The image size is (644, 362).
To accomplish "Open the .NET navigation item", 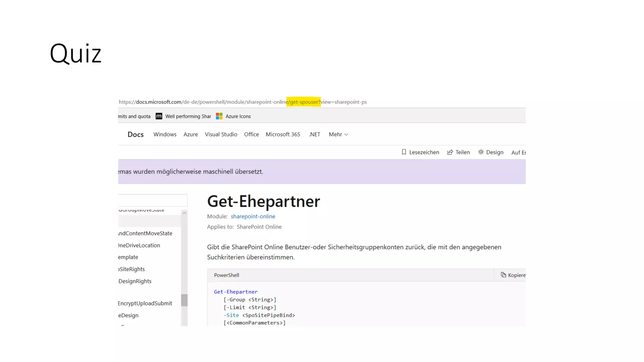I will point(314,134).
